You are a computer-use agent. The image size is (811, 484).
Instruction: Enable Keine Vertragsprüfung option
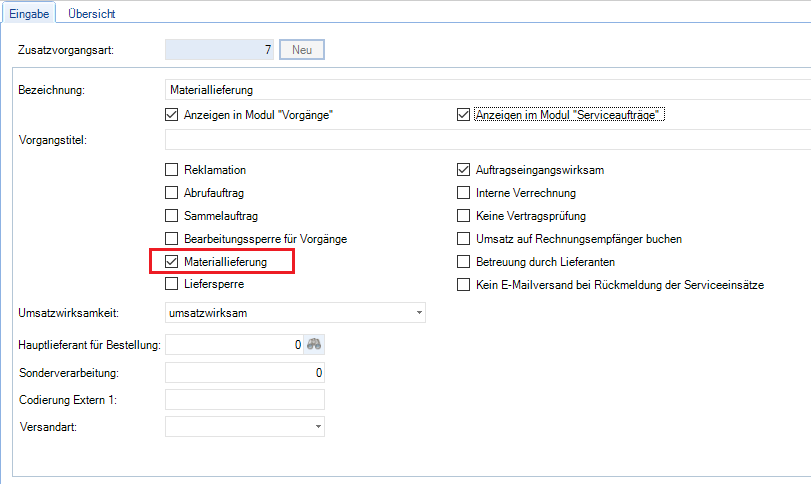click(x=463, y=216)
